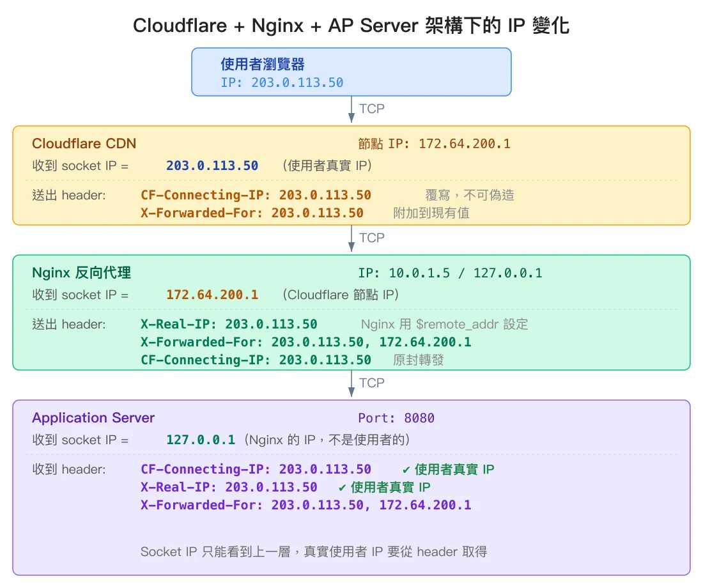
Task: Click "收到 socket IP =" in Nginx box
Action: pyautogui.click(x=81, y=295)
